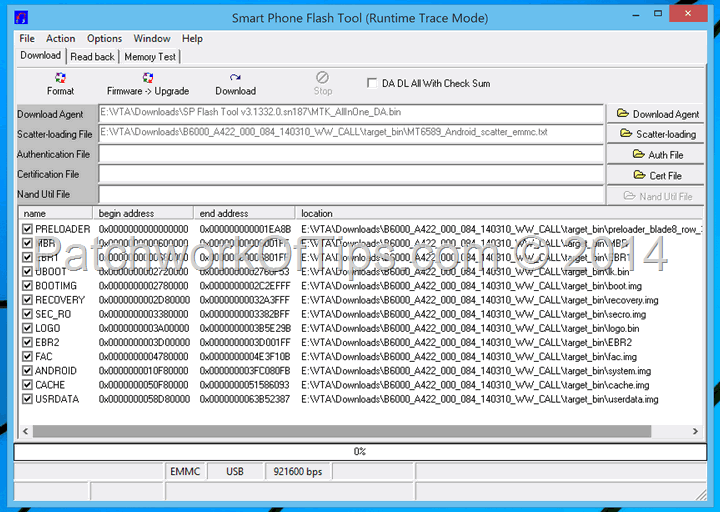Click the 'location' column header

pyautogui.click(x=499, y=213)
